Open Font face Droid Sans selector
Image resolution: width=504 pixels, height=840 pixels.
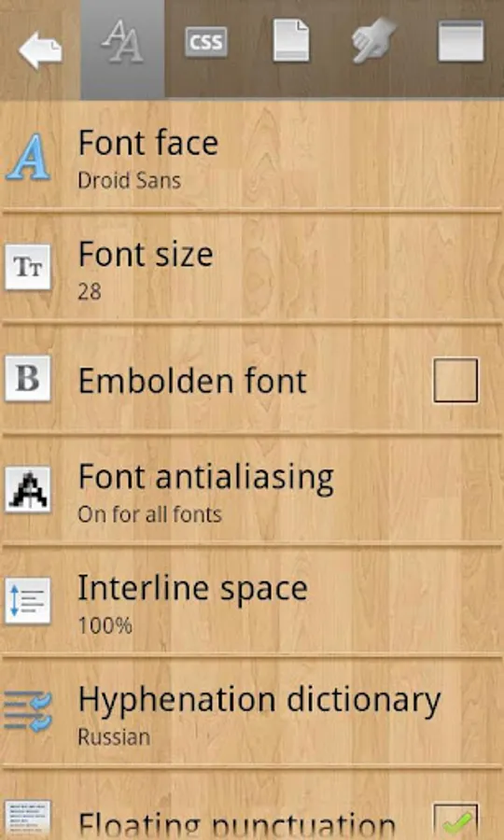252,158
